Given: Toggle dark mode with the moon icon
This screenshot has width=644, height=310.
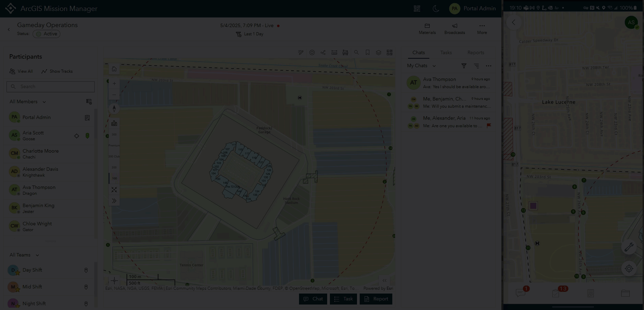Looking at the screenshot, I should click(x=436, y=9).
